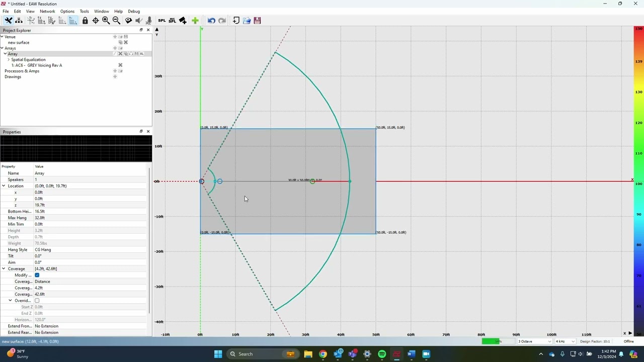Expand Spatial Equalization node
Image resolution: width=644 pixels, height=362 pixels.
click(x=9, y=60)
